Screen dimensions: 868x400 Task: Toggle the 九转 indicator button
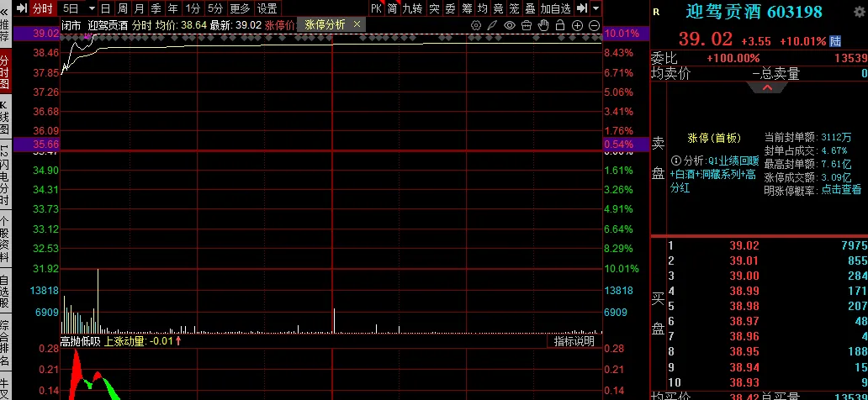(x=412, y=8)
